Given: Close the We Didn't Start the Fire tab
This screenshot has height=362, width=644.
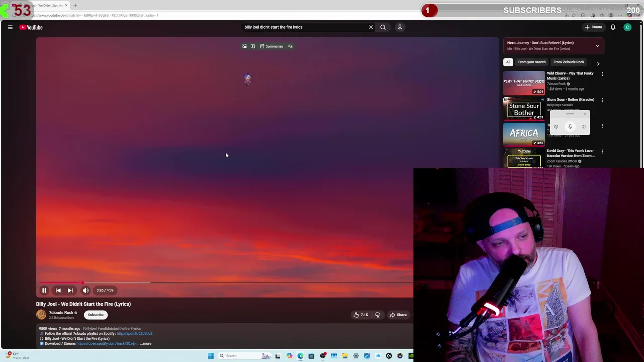Looking at the screenshot, I should click(x=66, y=5).
